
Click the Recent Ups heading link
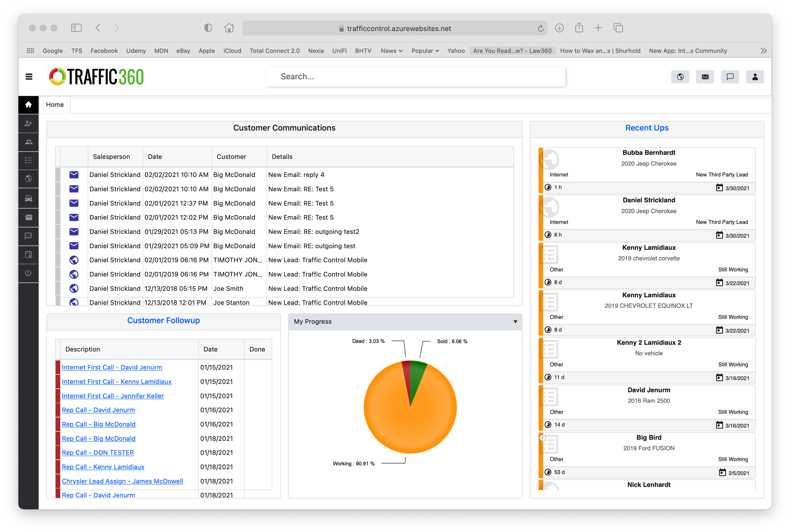[646, 128]
